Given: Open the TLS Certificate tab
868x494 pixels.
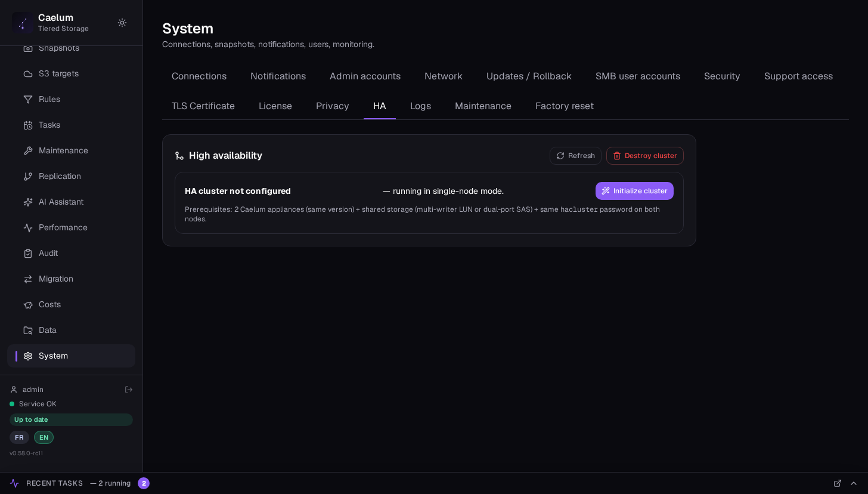Looking at the screenshot, I should (203, 106).
